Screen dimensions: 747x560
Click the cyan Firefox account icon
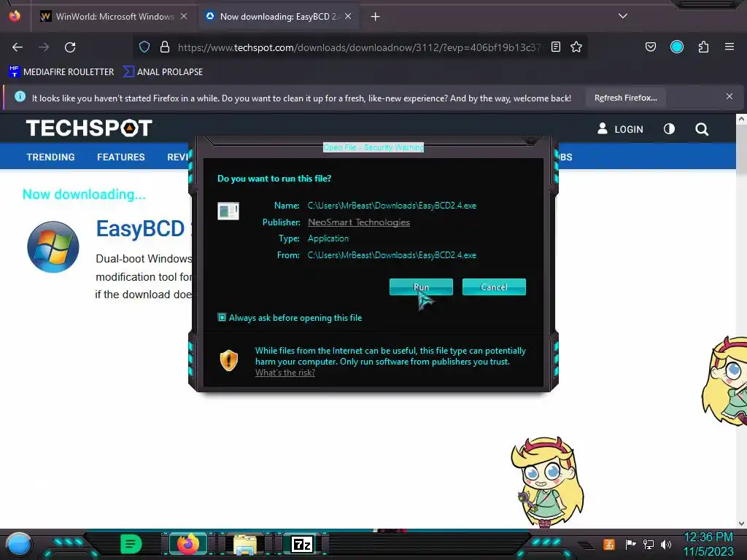[x=676, y=47]
